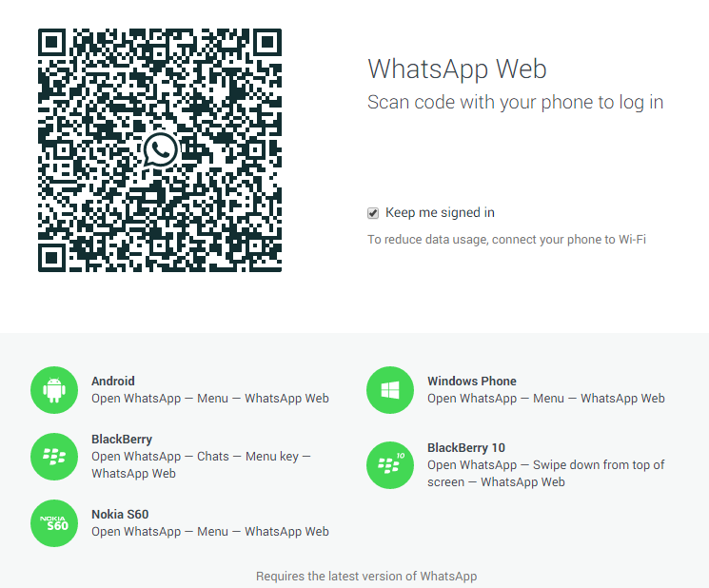Click the BlackBerry 10 logo icon
Screen dimensions: 709x588
click(390, 465)
